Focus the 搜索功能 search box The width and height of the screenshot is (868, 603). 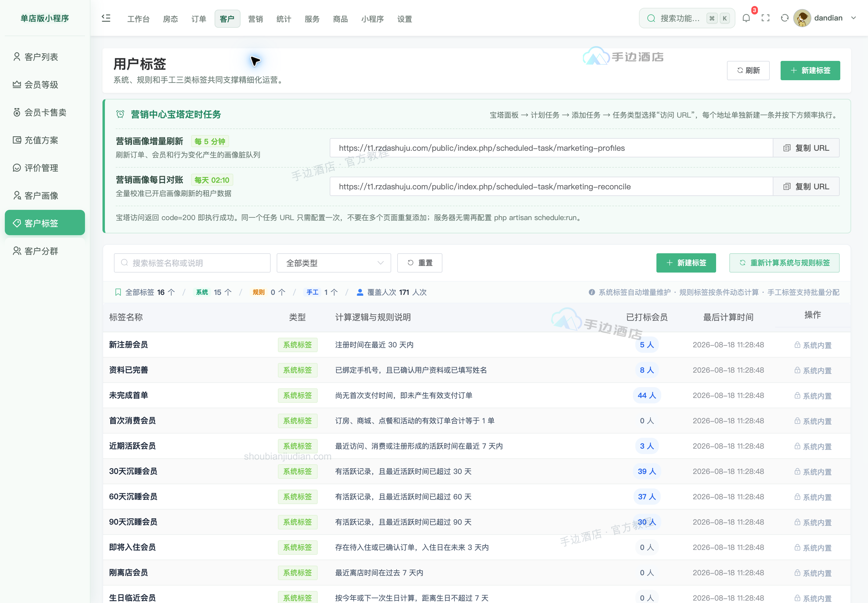click(x=687, y=18)
